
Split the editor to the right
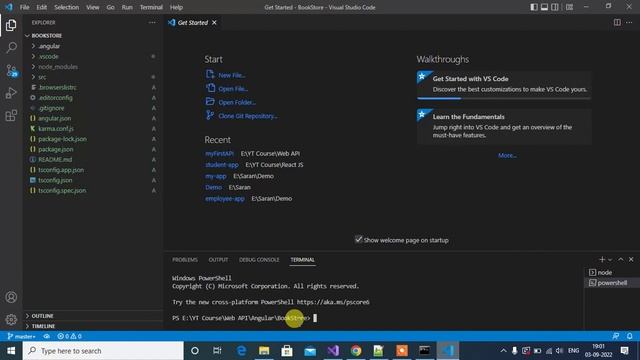point(617,22)
